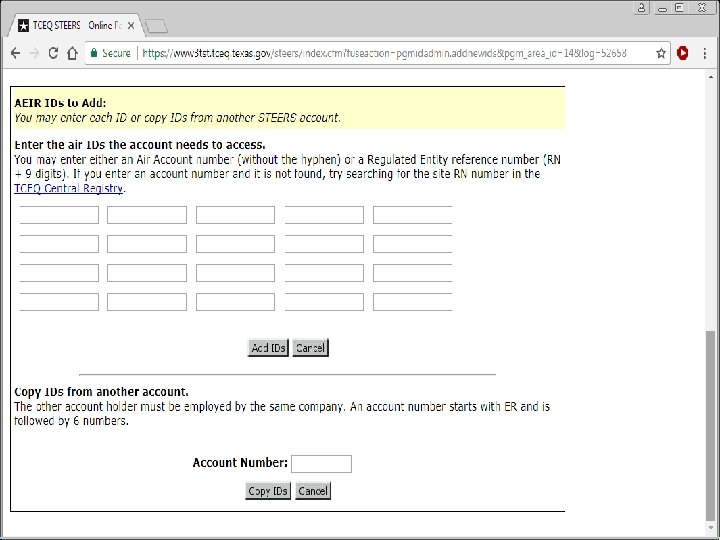Click third ID field in row four
This screenshot has height=540, width=720.
pyautogui.click(x=236, y=302)
